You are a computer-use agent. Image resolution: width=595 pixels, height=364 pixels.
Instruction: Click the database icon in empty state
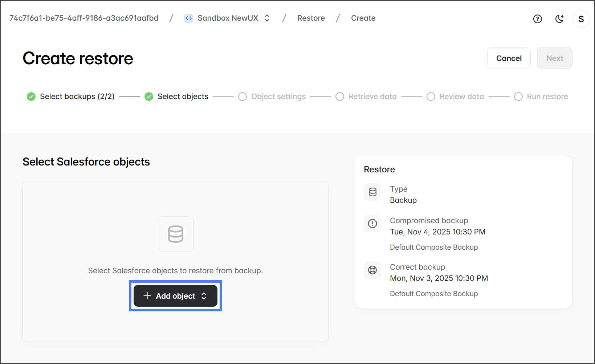pos(176,234)
